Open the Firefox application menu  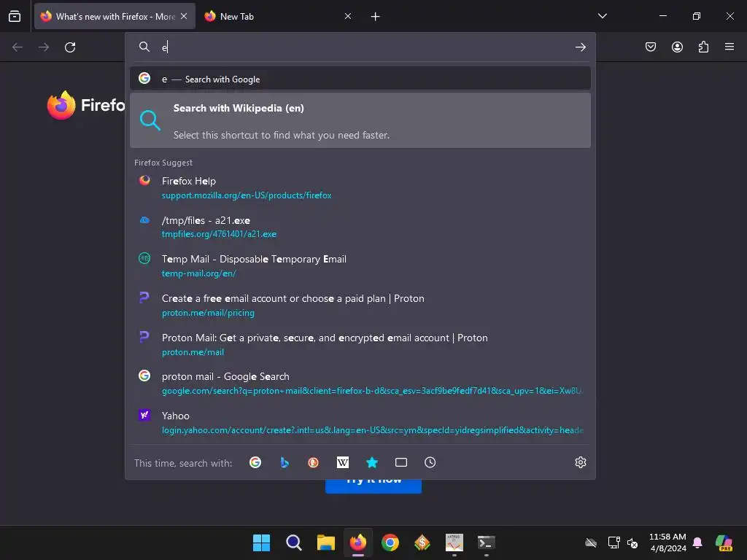729,47
